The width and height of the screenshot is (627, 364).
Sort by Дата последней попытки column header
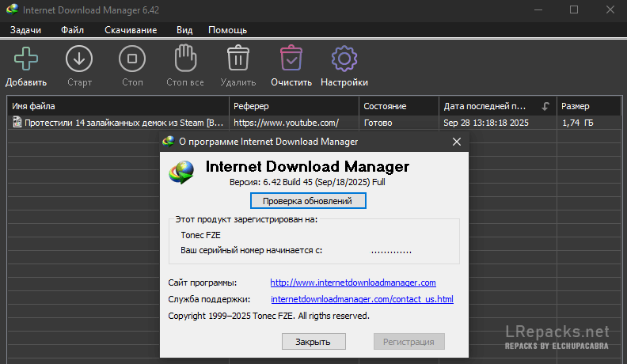point(486,106)
